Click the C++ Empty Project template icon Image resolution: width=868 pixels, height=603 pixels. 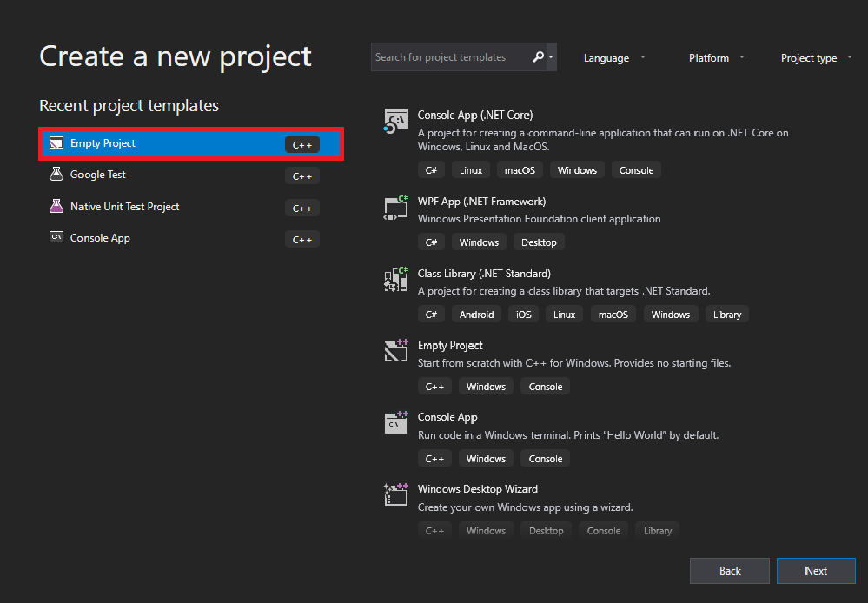(395, 351)
